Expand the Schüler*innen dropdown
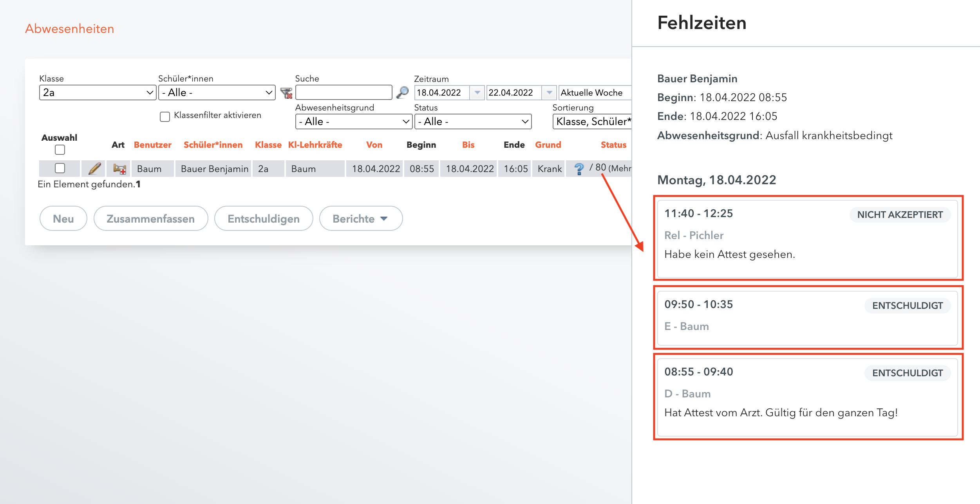This screenshot has width=980, height=504. click(x=217, y=92)
